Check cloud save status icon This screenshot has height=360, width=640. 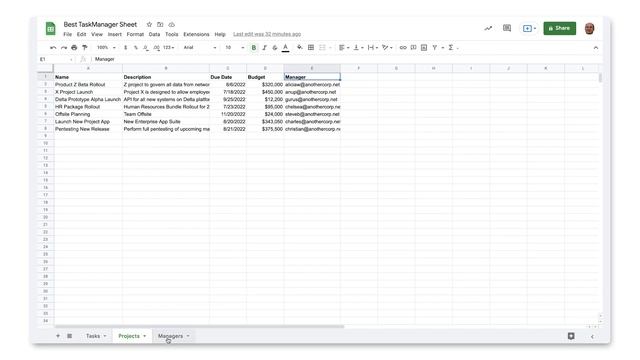pyautogui.click(x=171, y=24)
